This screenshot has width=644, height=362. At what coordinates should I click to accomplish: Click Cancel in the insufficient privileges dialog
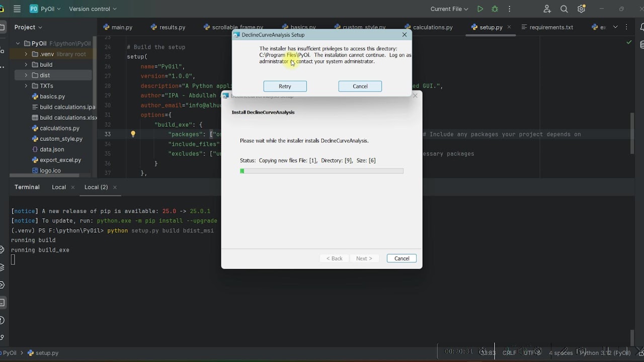360,86
